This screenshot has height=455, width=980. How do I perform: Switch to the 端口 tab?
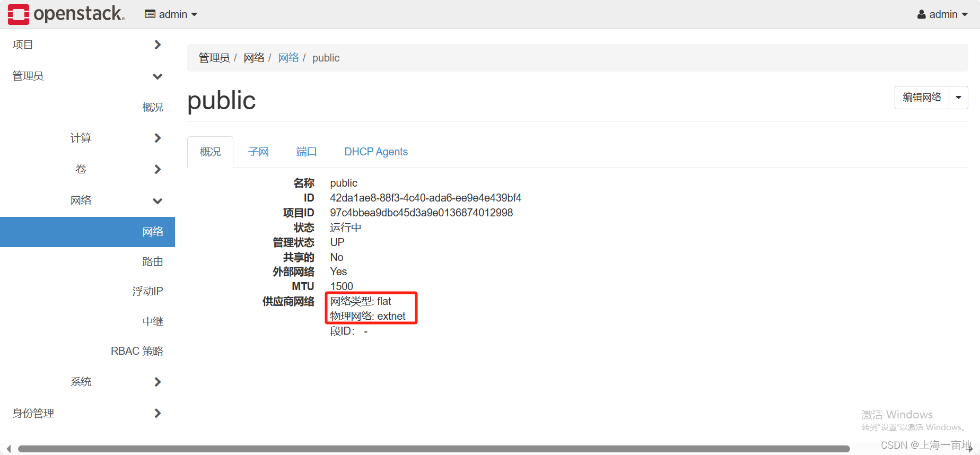pyautogui.click(x=306, y=152)
